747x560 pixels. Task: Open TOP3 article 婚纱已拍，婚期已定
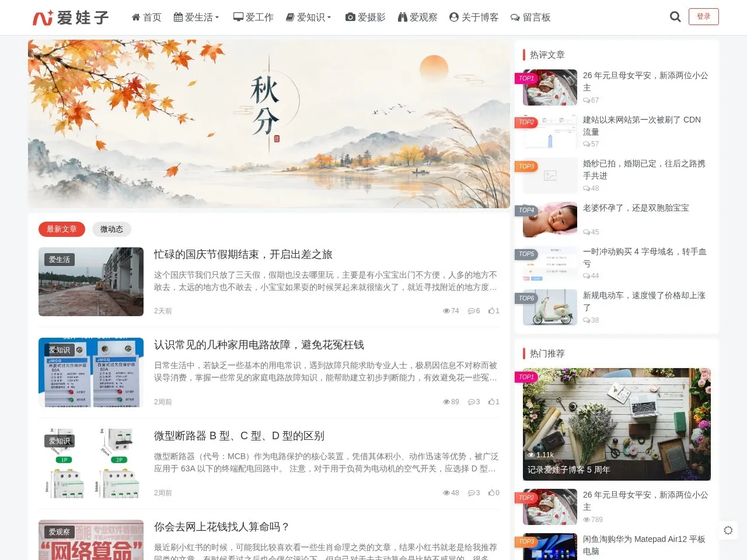click(x=644, y=169)
